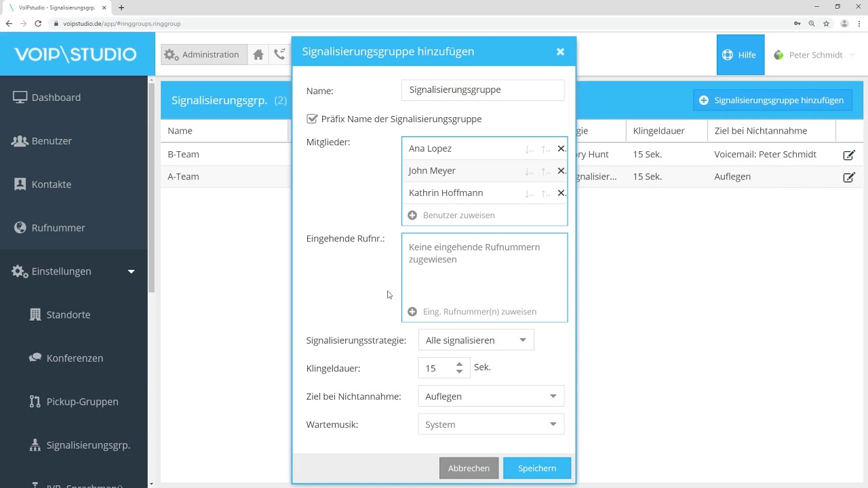Select B-Team row name
868x488 pixels.
[x=183, y=155]
